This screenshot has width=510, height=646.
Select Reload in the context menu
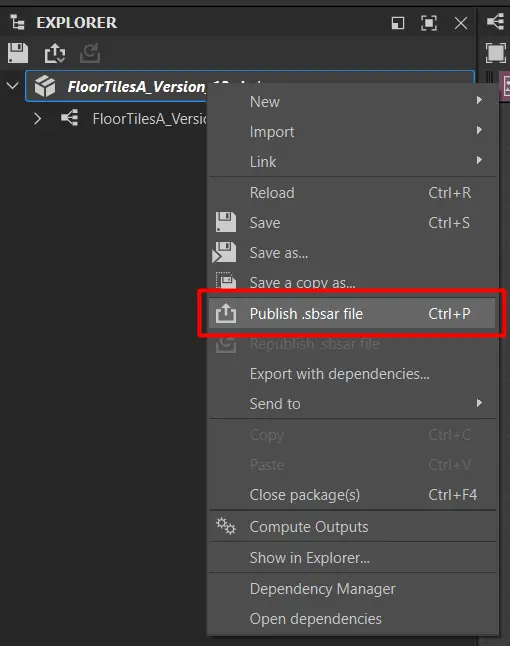tap(352, 192)
